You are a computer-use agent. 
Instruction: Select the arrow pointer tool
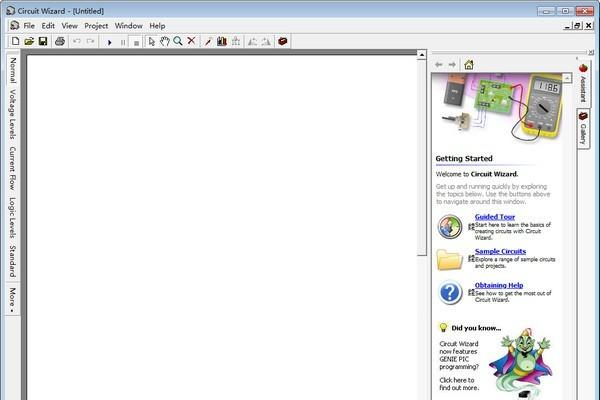click(152, 41)
